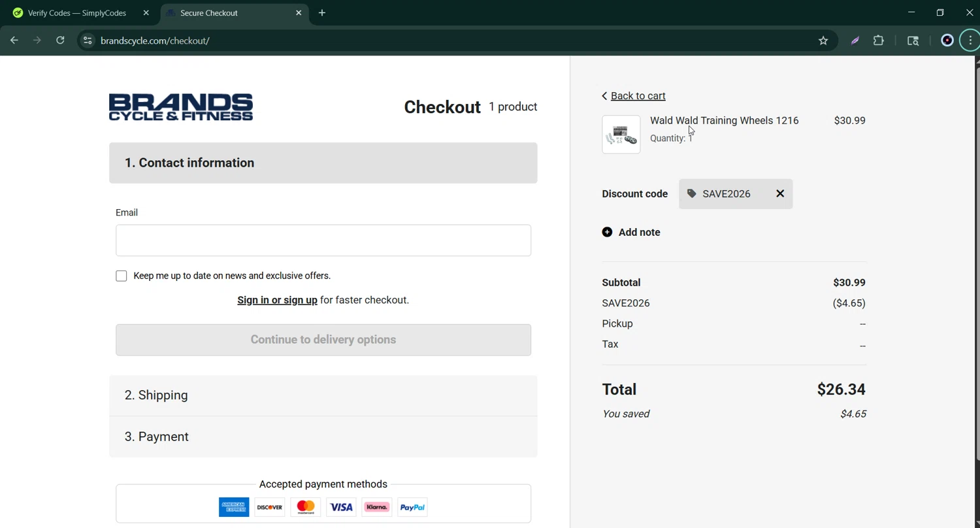Click the Klarna payment icon

pos(377,507)
